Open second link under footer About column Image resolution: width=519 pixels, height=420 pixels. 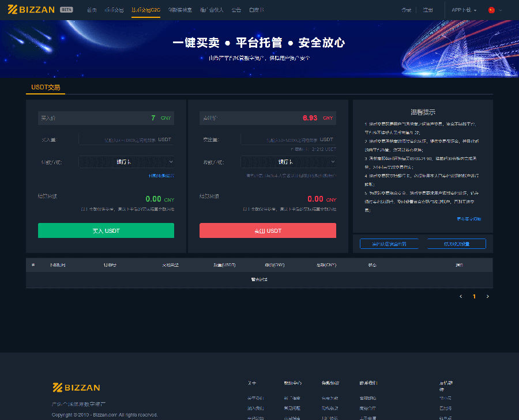click(255, 408)
